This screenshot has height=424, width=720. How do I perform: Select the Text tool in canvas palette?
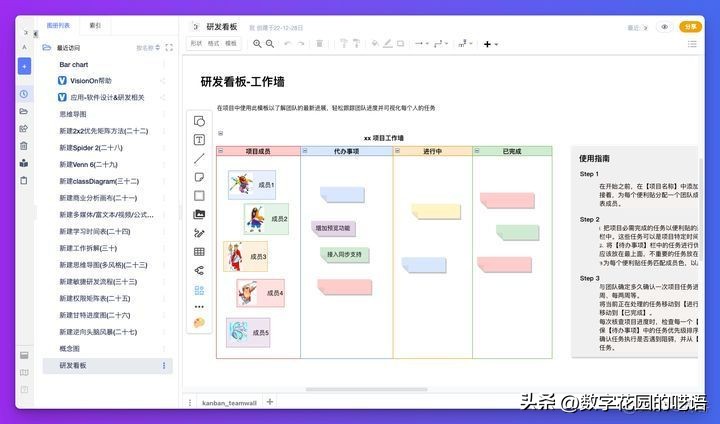(199, 140)
